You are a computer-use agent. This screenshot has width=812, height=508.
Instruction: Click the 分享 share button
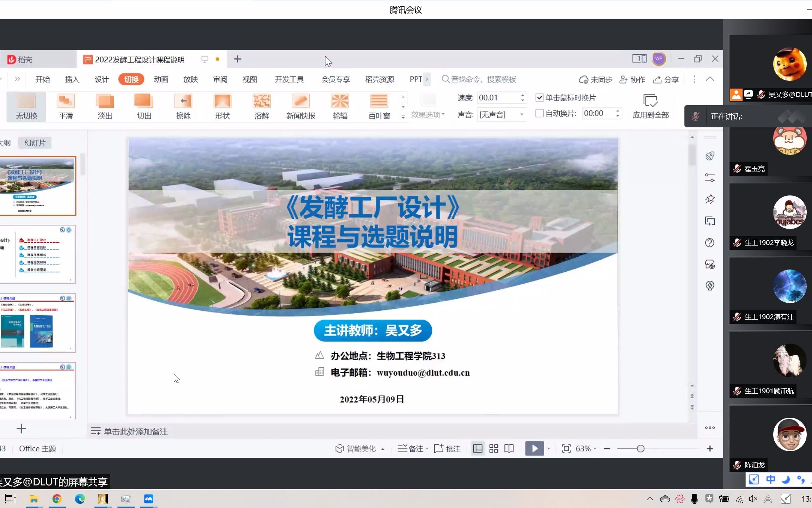666,79
